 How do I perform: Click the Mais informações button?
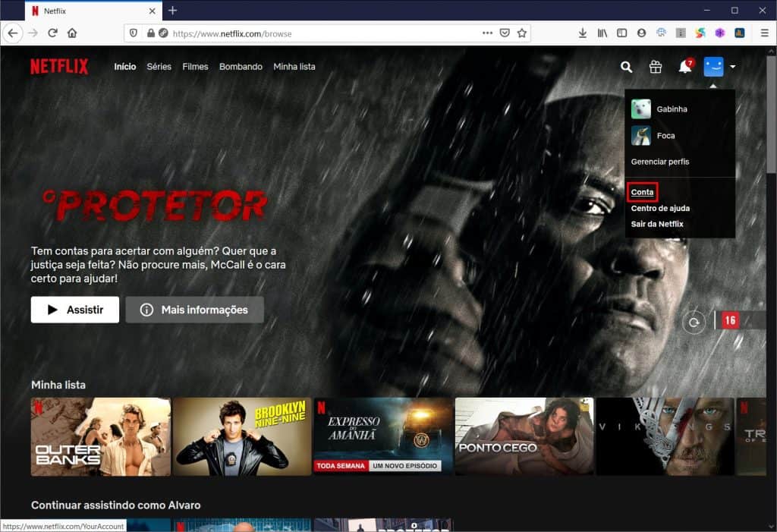click(194, 310)
